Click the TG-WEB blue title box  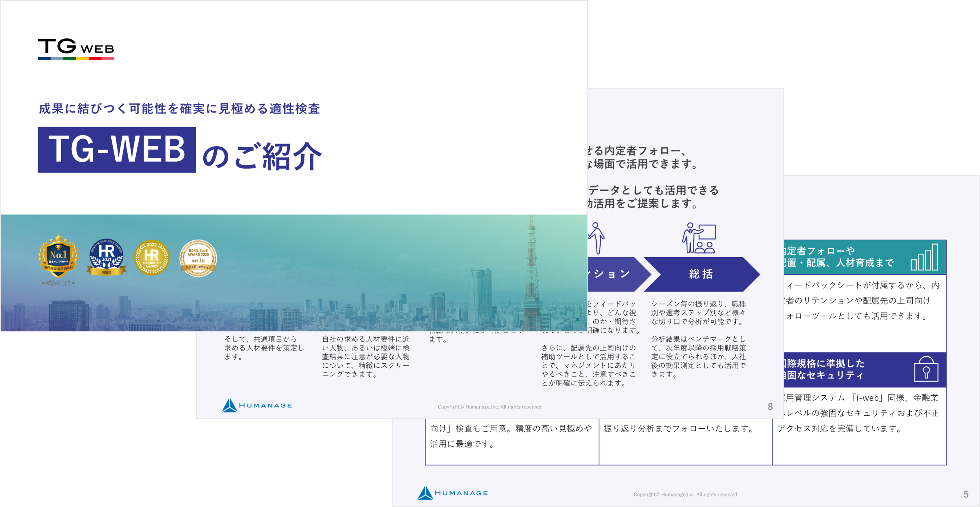pyautogui.click(x=117, y=150)
